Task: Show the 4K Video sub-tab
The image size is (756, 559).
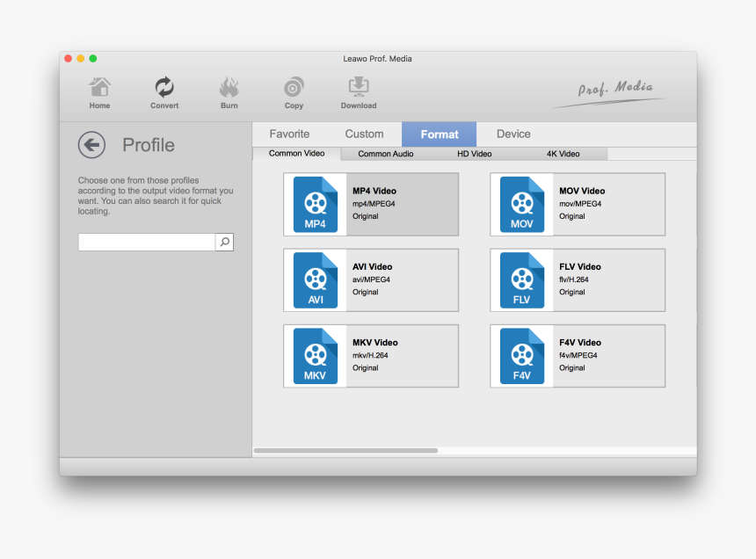Action: (x=563, y=154)
